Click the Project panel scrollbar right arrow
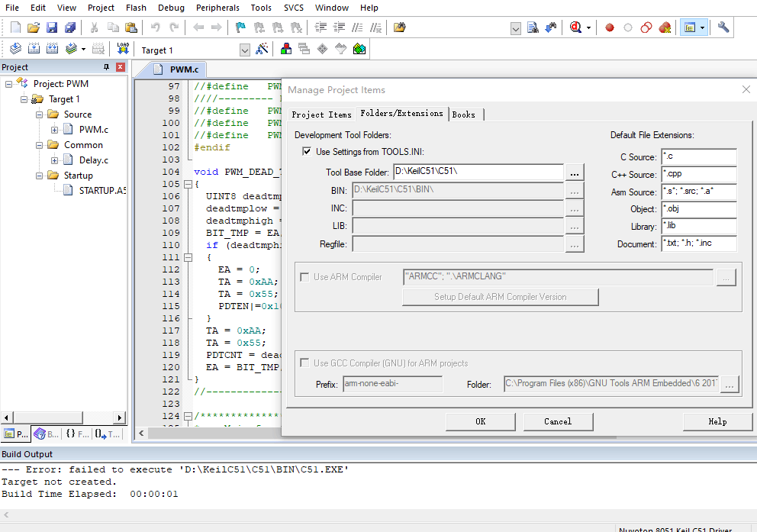Screen dimensions: 757x532 point(120,418)
